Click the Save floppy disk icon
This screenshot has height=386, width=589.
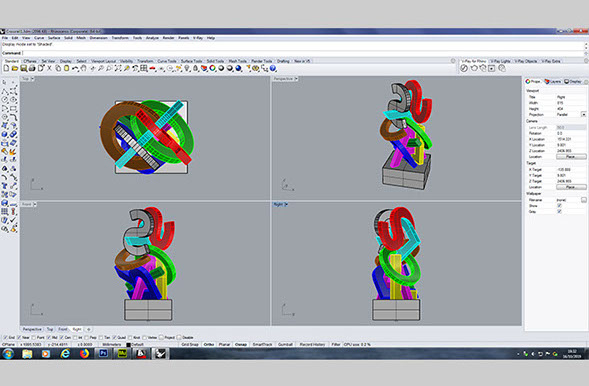23,68
